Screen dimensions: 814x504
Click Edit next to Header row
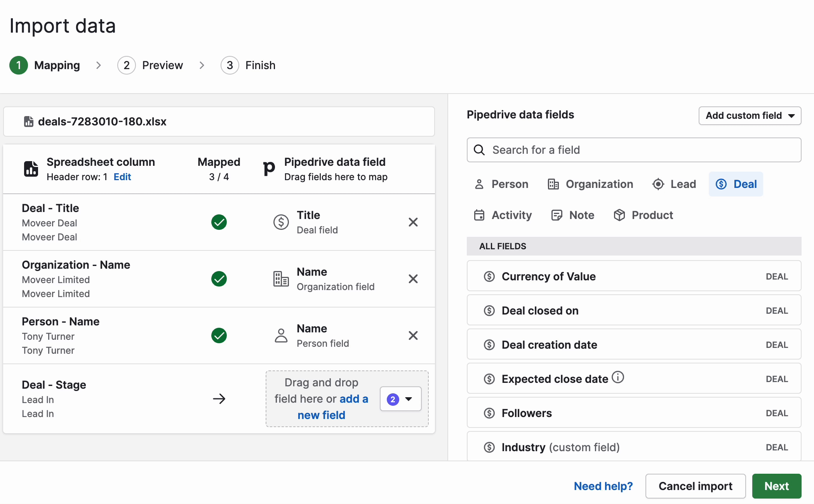tap(122, 177)
